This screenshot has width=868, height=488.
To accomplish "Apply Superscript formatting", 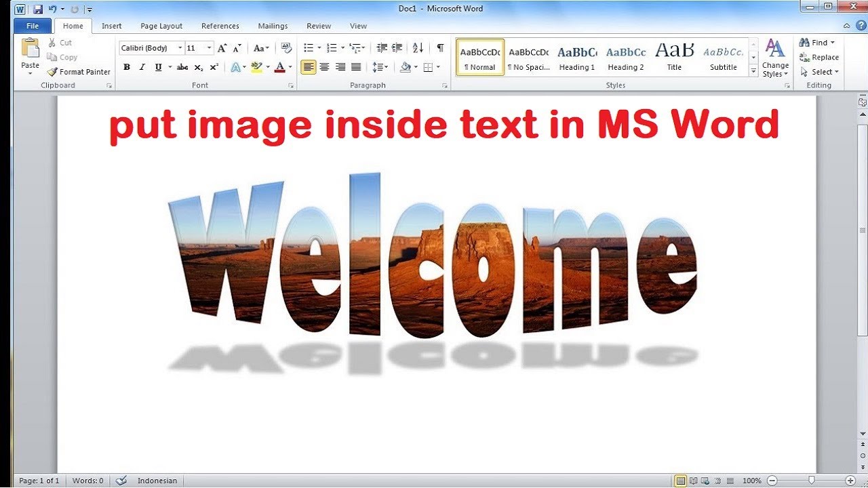I will 214,67.
